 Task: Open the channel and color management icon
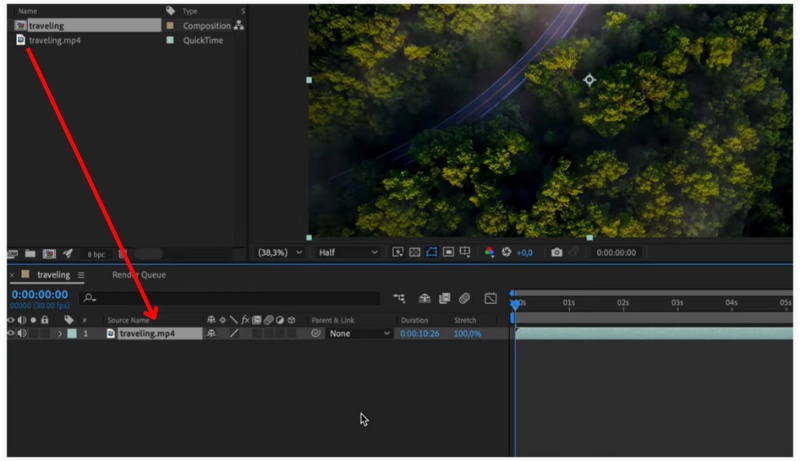490,253
